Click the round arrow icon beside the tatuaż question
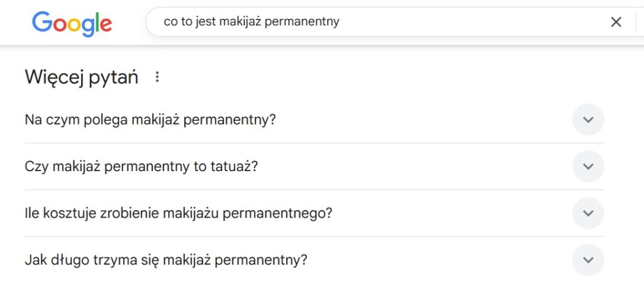 (588, 167)
